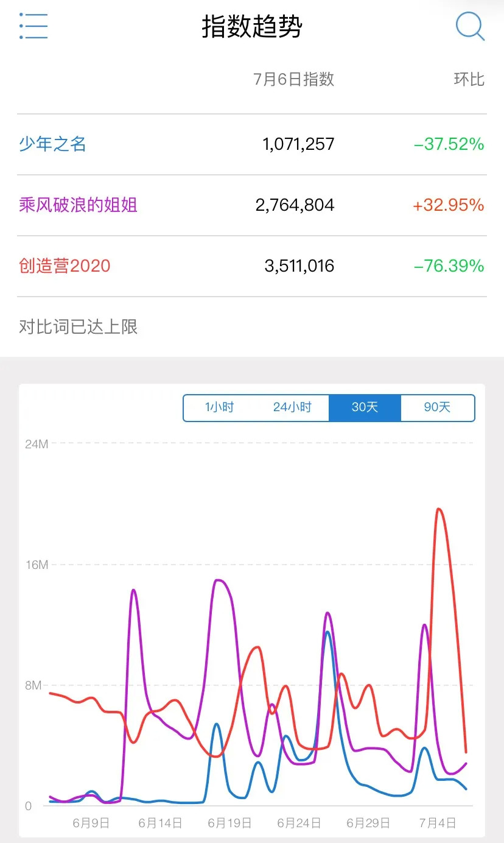The height and width of the screenshot is (843, 504).
Task: Tap the blue line's tallest peak
Action: pyautogui.click(x=327, y=632)
